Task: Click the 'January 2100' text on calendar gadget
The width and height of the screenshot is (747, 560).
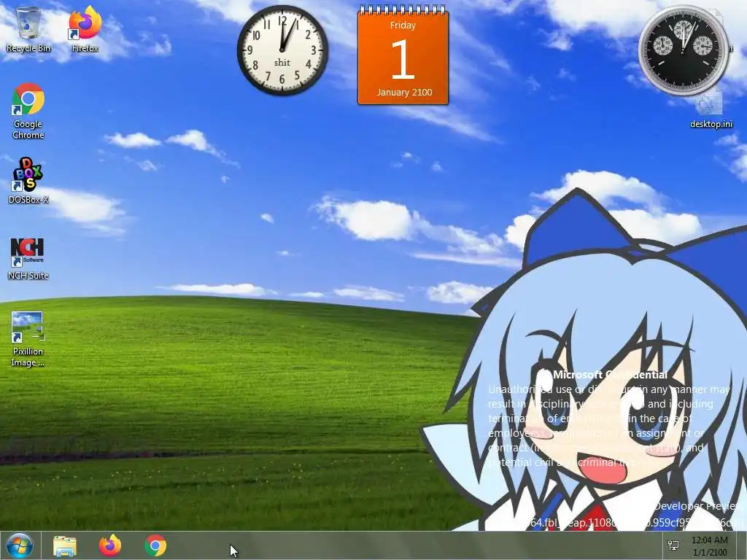Action: point(404,93)
